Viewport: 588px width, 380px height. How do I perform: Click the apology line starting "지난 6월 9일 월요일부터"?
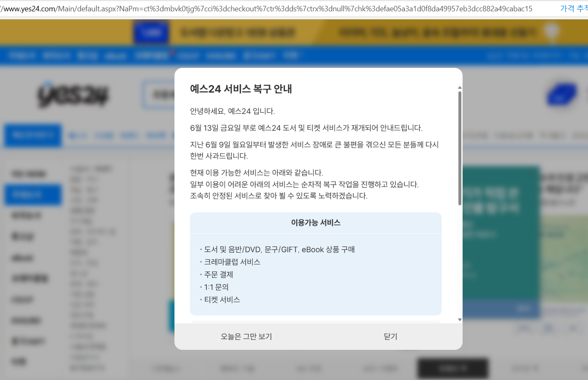(314, 150)
